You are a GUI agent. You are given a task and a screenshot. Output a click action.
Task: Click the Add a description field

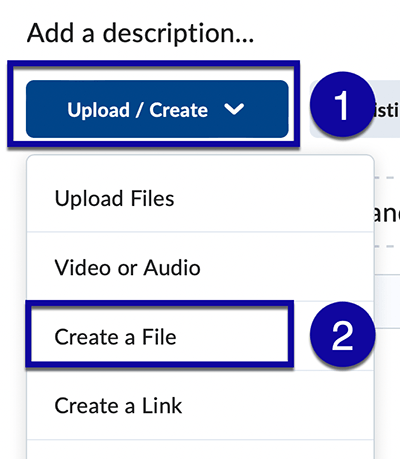point(140,33)
